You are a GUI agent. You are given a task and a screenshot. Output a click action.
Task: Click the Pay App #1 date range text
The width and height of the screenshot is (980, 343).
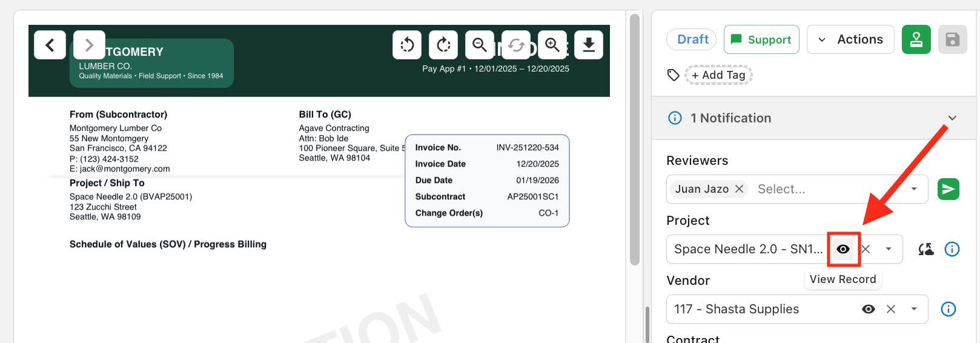495,68
